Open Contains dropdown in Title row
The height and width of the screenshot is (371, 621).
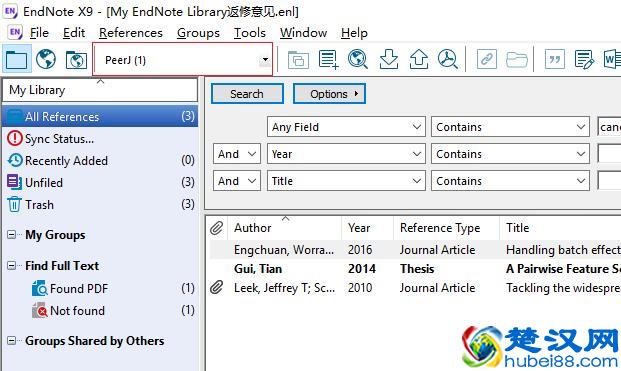coord(510,181)
